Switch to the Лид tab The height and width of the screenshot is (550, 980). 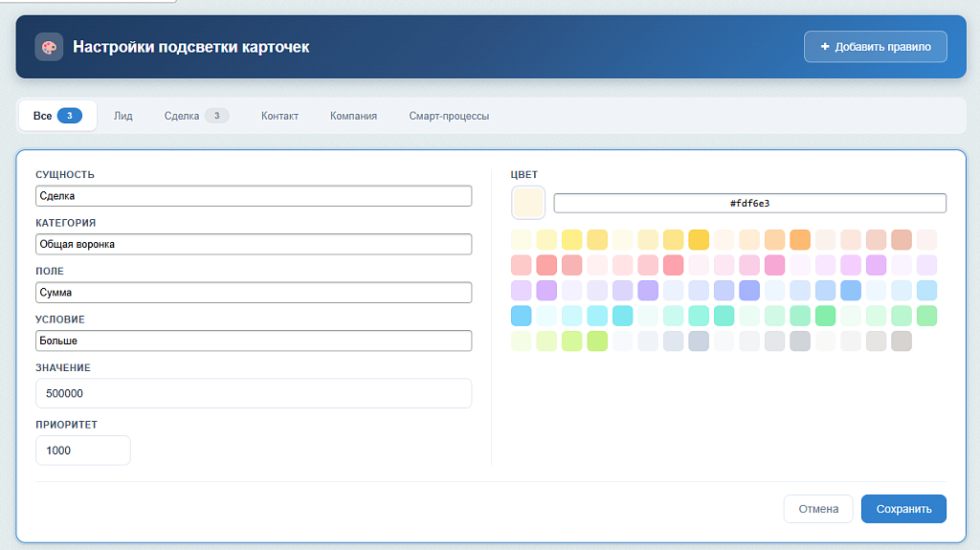pyautogui.click(x=123, y=116)
